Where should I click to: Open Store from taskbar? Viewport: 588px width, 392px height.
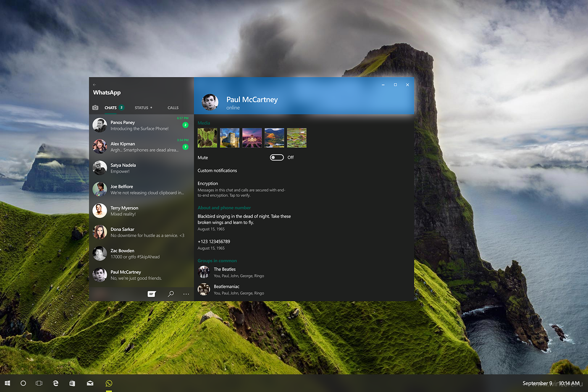coord(72,383)
